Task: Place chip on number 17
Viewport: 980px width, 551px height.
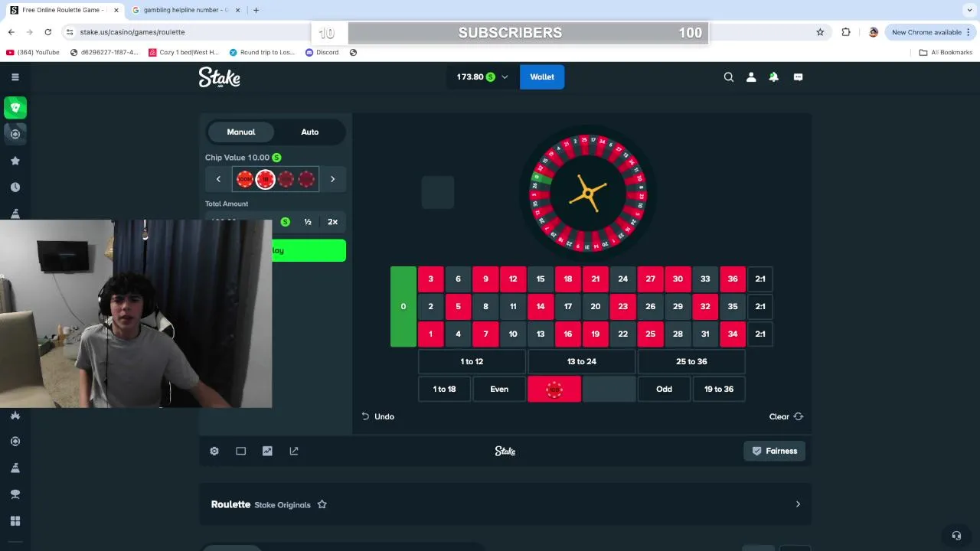Action: click(568, 306)
